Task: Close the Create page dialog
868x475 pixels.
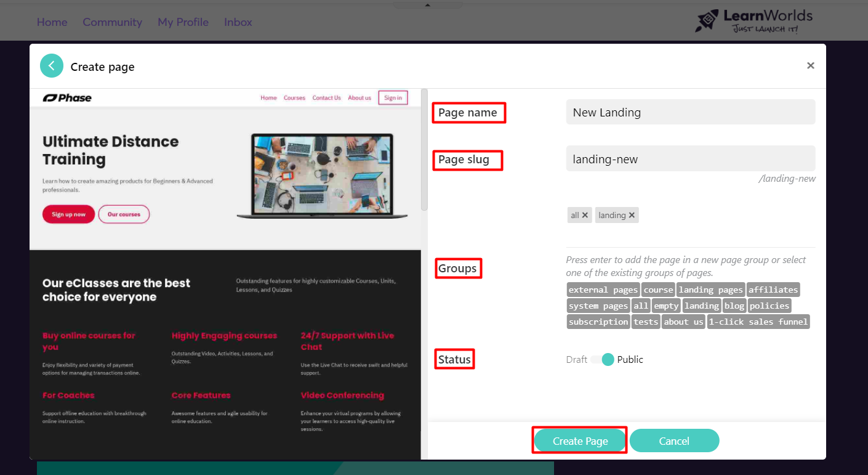Action: 810,66
